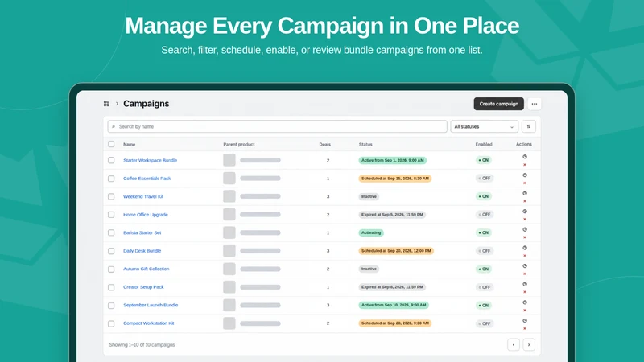
Task: Delete Barista Starter Set with red X icon
Action: [525, 237]
